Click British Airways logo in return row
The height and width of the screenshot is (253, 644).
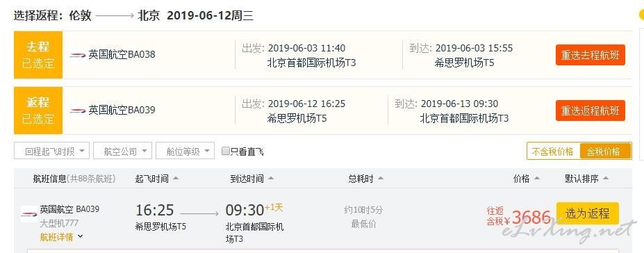(x=78, y=111)
